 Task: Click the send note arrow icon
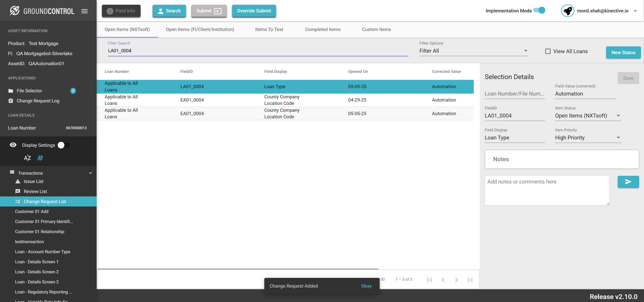pyautogui.click(x=628, y=182)
